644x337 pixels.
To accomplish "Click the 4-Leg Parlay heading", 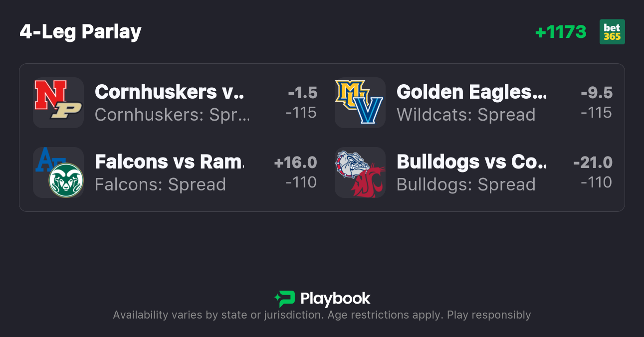I will click(81, 32).
